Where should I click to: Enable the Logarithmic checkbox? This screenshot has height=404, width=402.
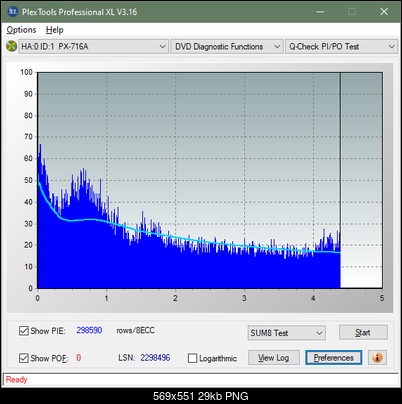[193, 358]
